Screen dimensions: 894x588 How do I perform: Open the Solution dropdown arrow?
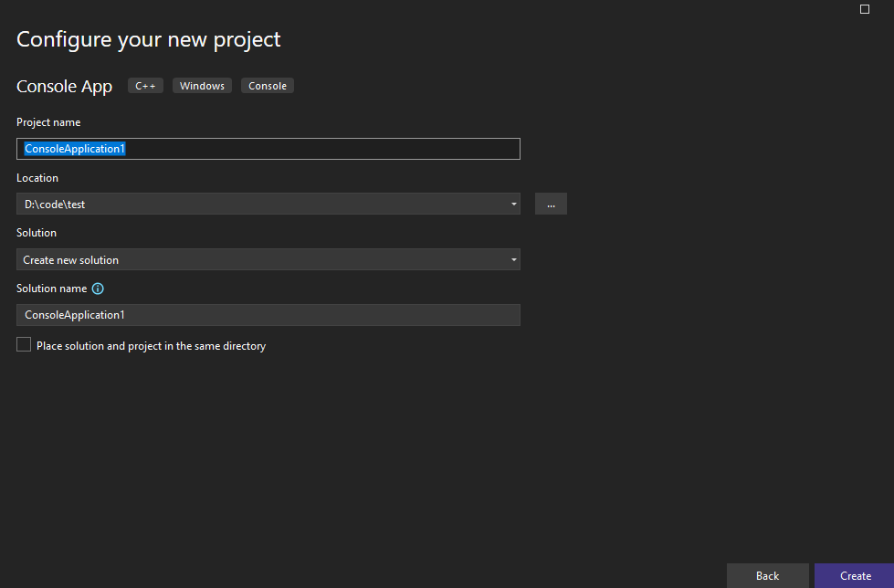(514, 260)
